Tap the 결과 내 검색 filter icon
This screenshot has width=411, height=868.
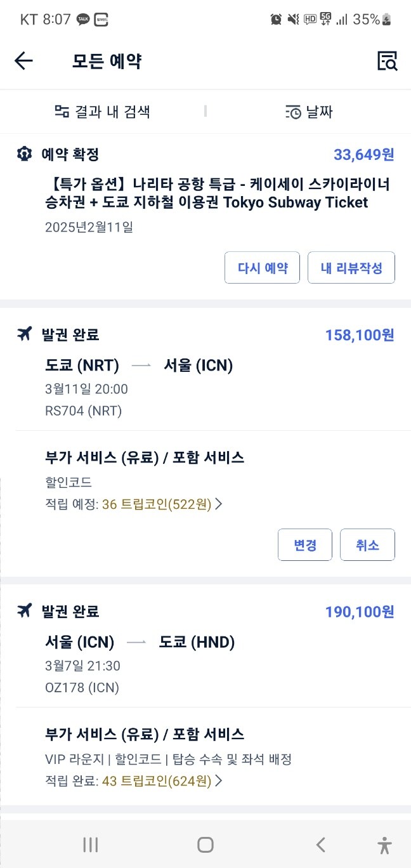(62, 112)
